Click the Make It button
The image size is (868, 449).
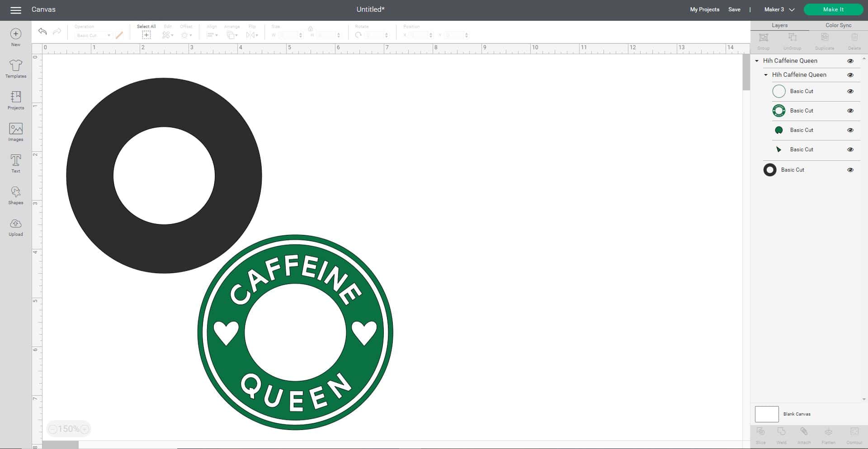(833, 9)
